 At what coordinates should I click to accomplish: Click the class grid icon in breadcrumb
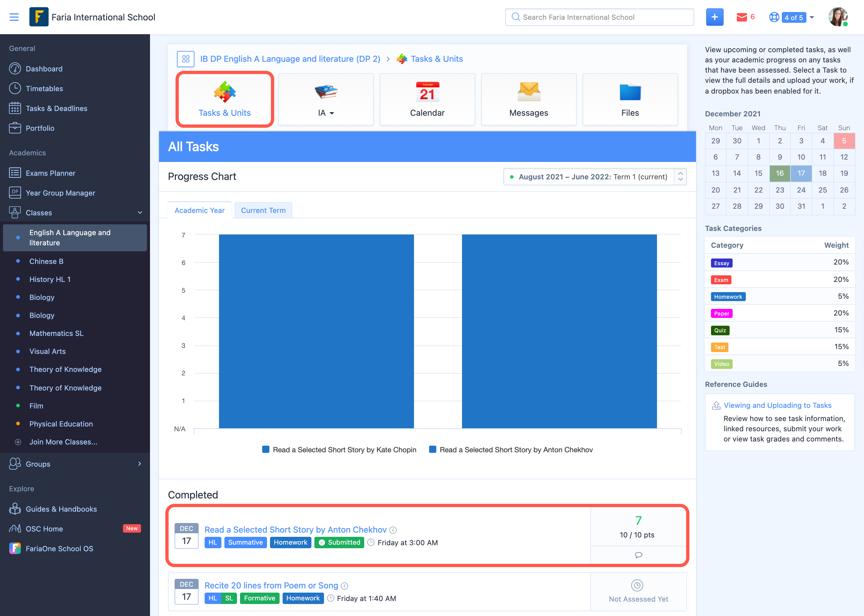(185, 59)
